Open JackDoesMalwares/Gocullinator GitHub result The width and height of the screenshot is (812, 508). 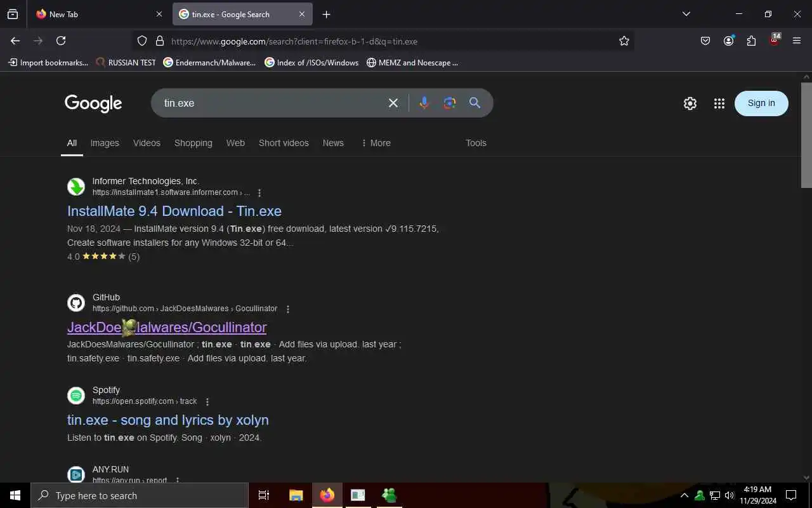click(167, 327)
